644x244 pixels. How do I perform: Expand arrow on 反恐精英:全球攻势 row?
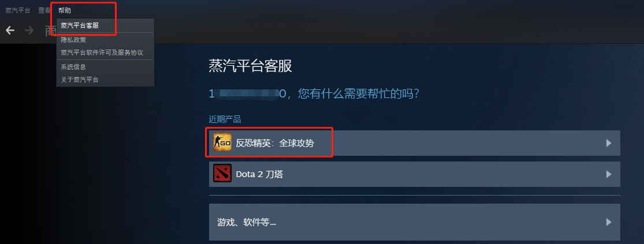(x=609, y=143)
